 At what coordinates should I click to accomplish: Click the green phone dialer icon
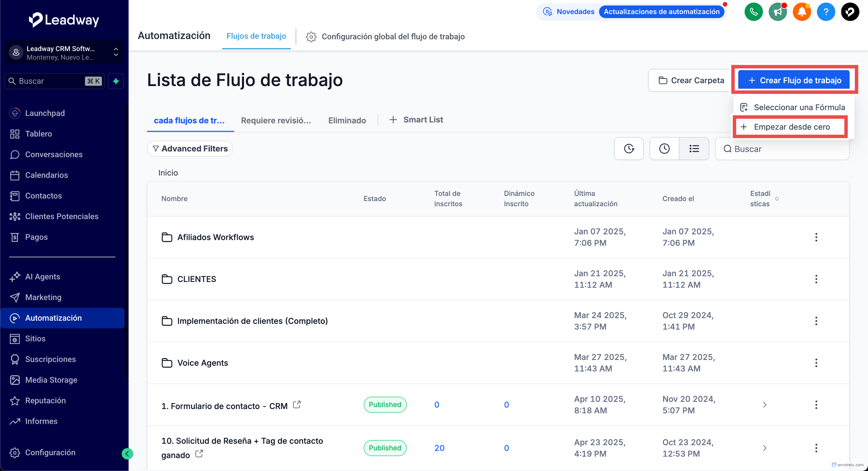[x=753, y=12]
